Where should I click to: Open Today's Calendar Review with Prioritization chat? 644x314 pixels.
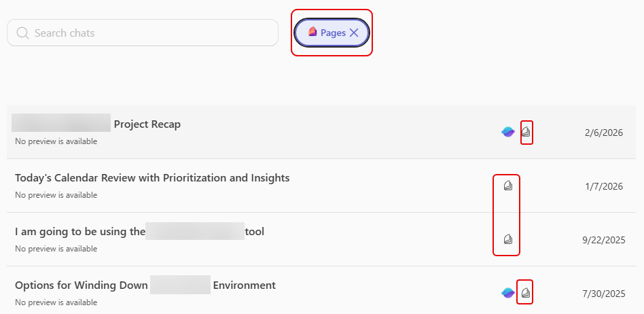click(x=152, y=178)
